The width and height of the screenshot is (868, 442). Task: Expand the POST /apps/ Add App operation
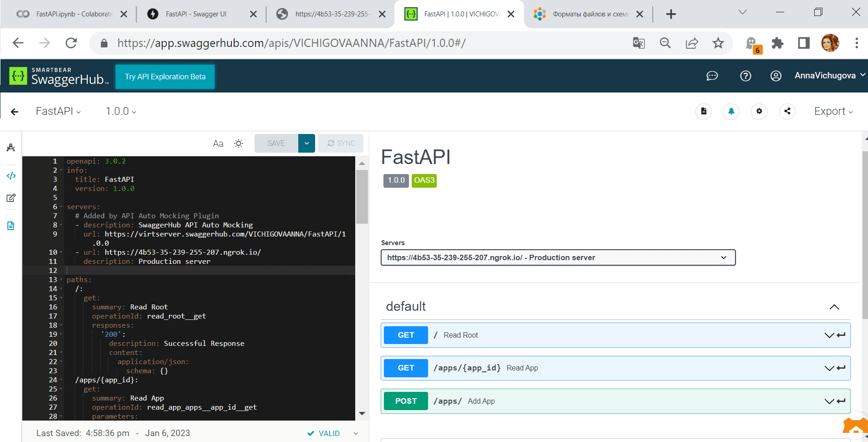[615, 401]
